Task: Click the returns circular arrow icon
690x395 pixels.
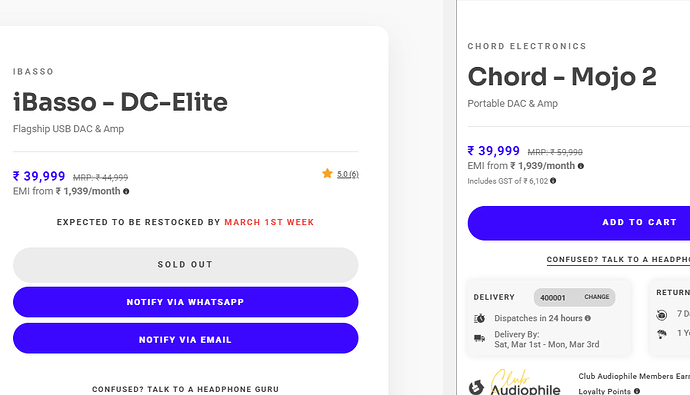Action: [x=661, y=315]
